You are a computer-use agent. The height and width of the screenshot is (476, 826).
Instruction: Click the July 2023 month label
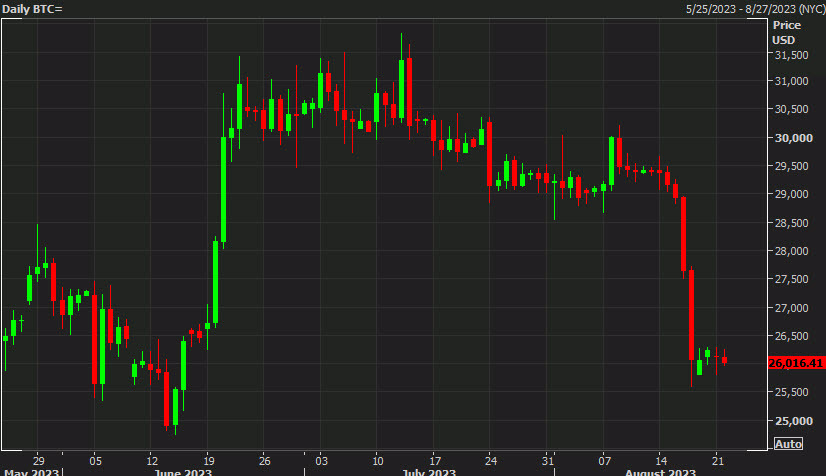[429, 472]
